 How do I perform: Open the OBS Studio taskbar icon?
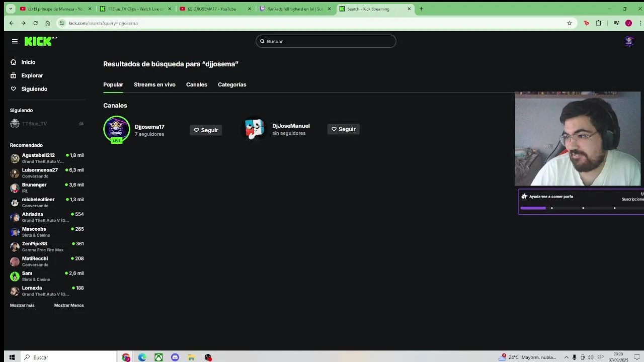click(x=208, y=357)
